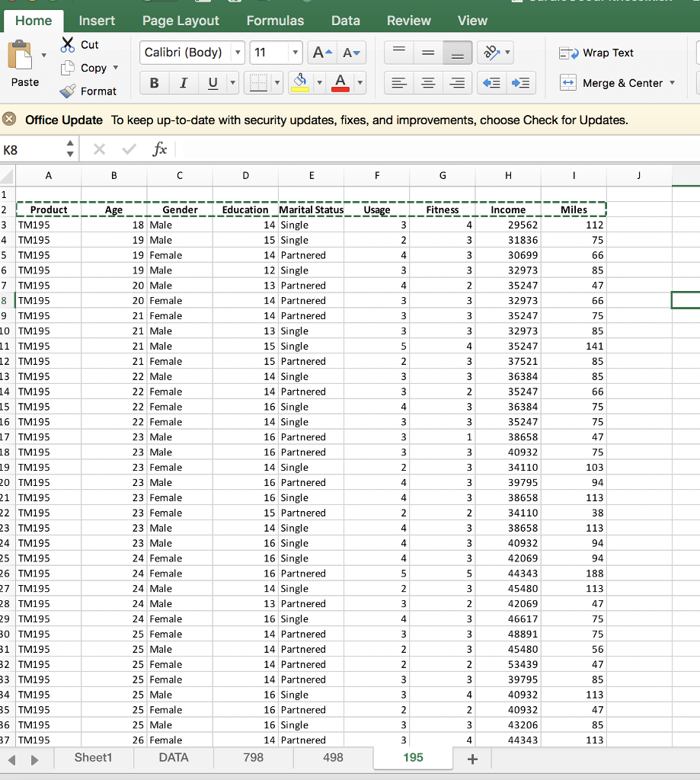Decrease font size with the A-down icon
The image size is (700, 780).
(351, 53)
